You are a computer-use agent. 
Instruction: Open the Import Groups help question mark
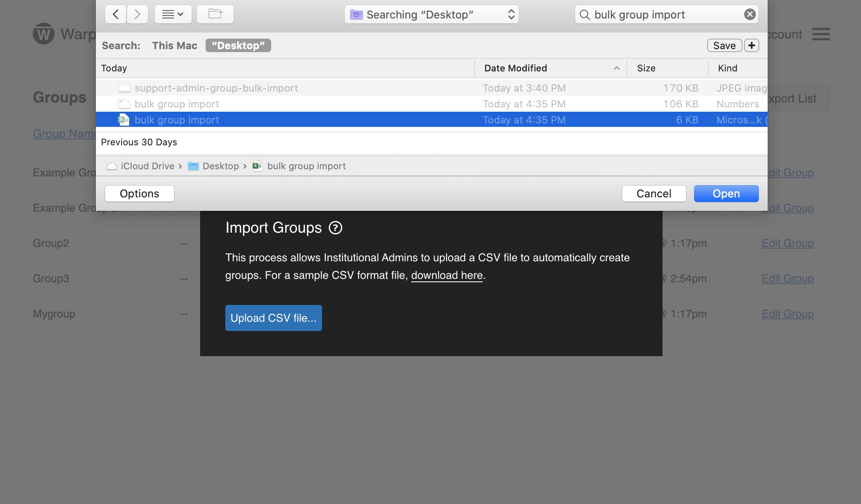click(x=335, y=228)
